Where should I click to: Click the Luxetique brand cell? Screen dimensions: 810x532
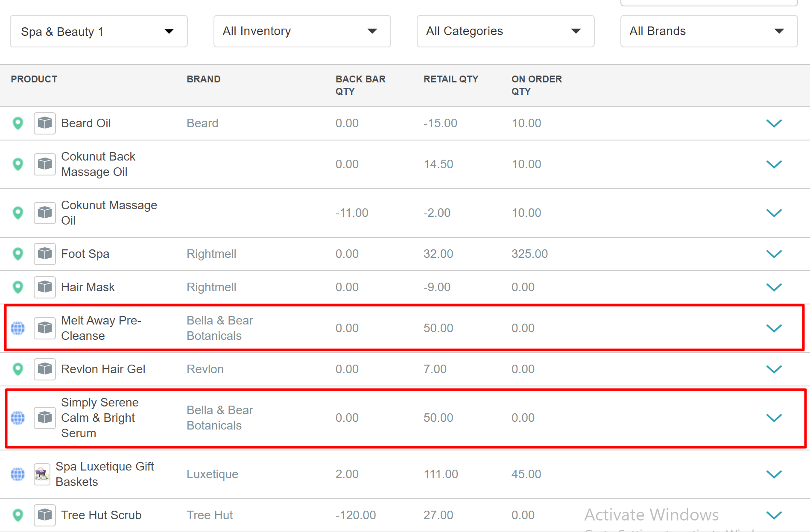coord(212,474)
